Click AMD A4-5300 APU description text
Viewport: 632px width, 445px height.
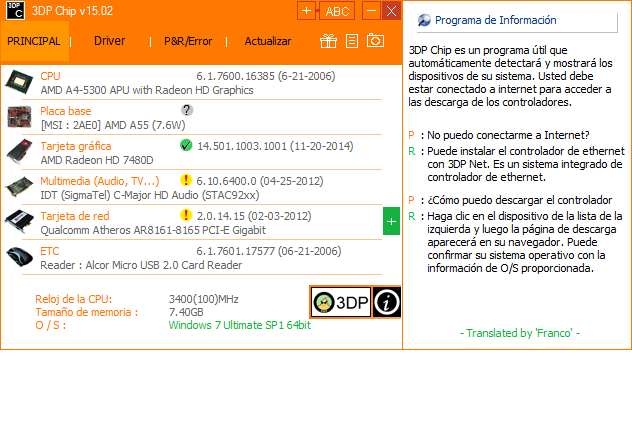(x=147, y=90)
